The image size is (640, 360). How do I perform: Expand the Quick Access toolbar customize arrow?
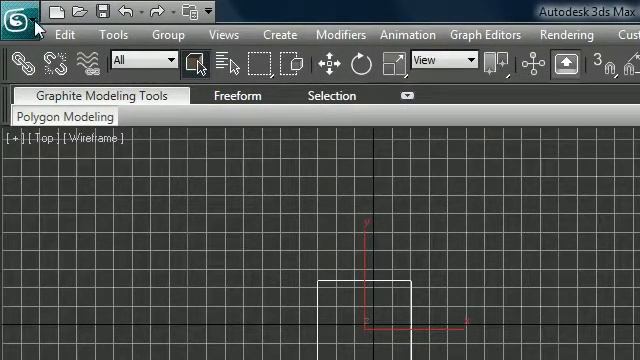click(209, 11)
